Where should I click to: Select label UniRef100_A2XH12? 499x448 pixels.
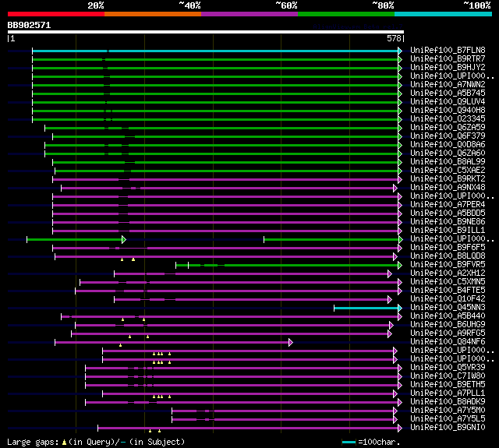click(x=448, y=273)
